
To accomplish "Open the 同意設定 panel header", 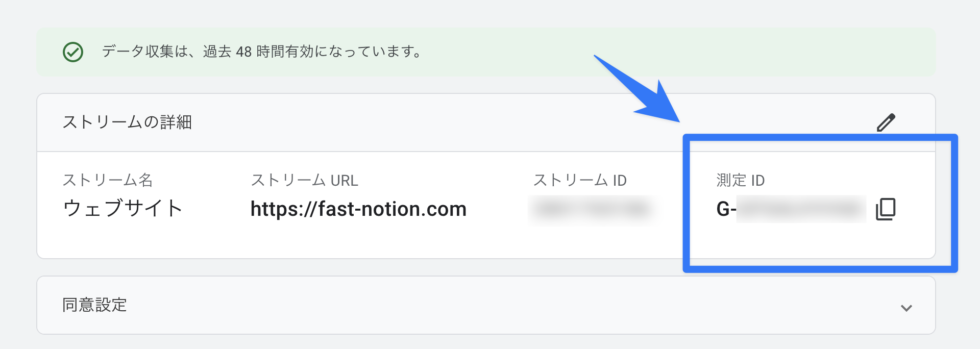I will (x=486, y=305).
